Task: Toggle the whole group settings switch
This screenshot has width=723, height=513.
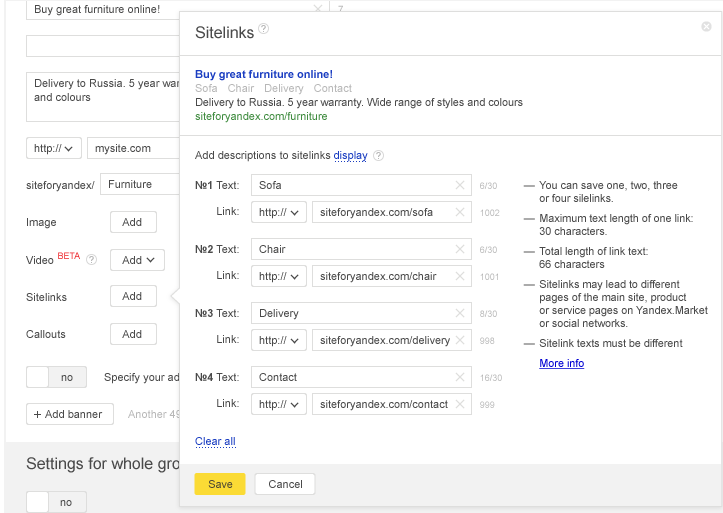Action: (x=56, y=502)
